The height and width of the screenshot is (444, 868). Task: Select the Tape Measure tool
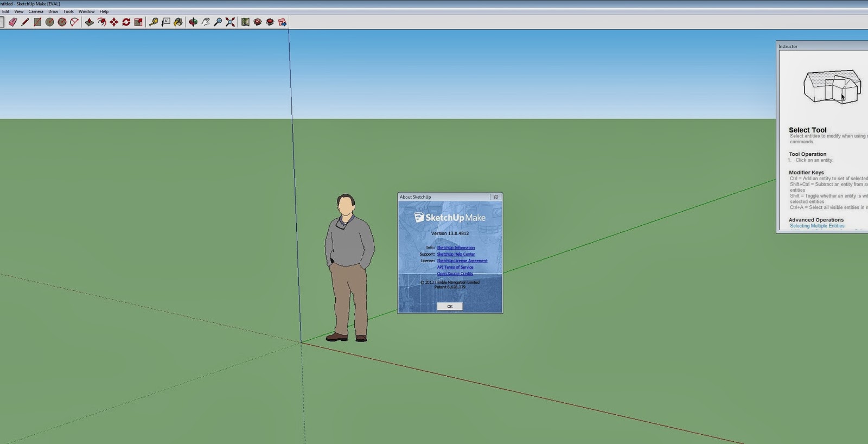[x=154, y=22]
